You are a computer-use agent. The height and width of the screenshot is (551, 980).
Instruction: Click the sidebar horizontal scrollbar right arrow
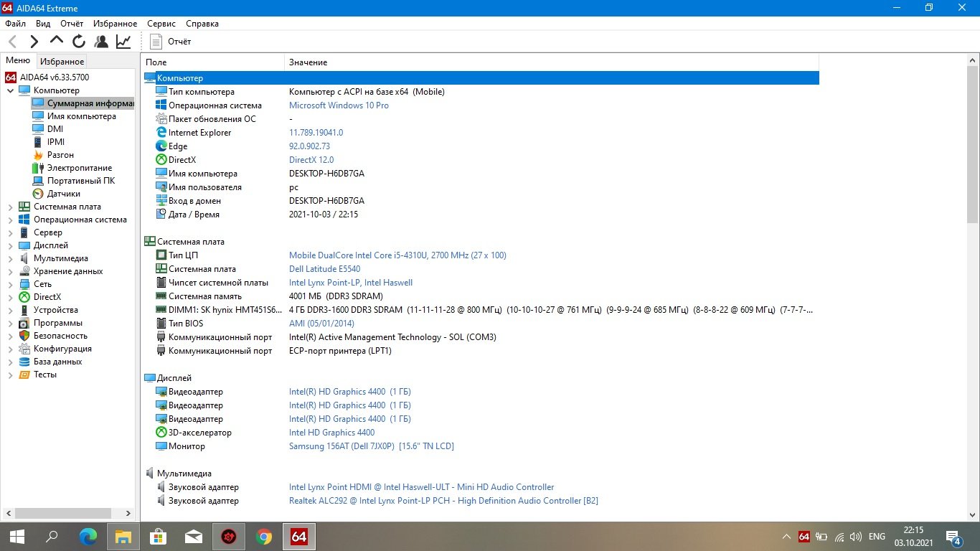(129, 514)
